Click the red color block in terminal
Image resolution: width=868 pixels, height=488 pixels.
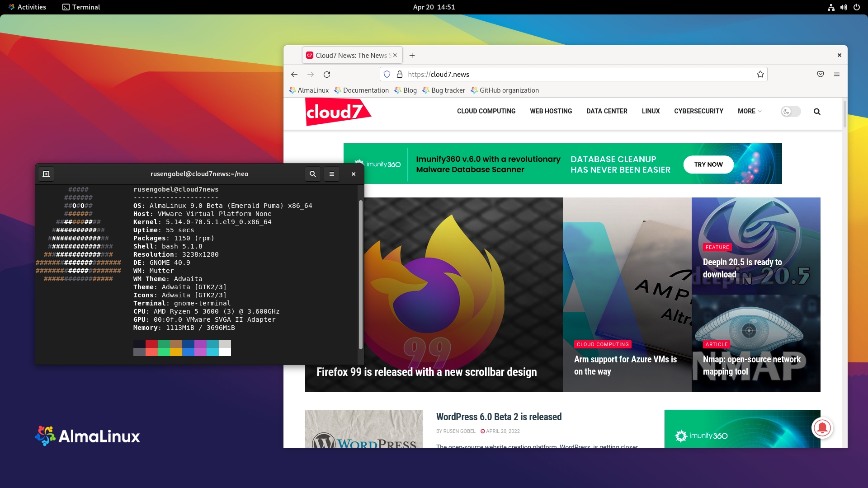coord(151,344)
